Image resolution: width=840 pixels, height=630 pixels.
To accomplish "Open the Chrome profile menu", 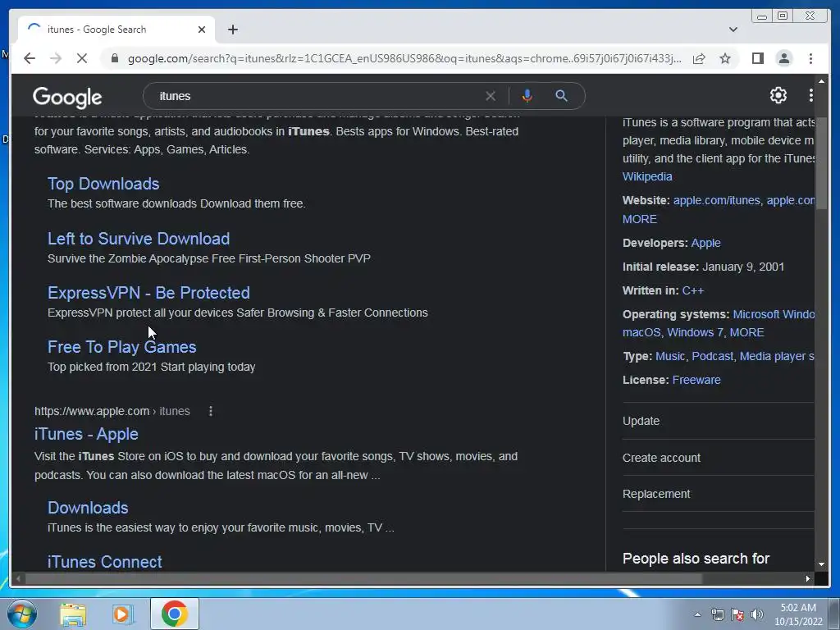I will point(783,58).
